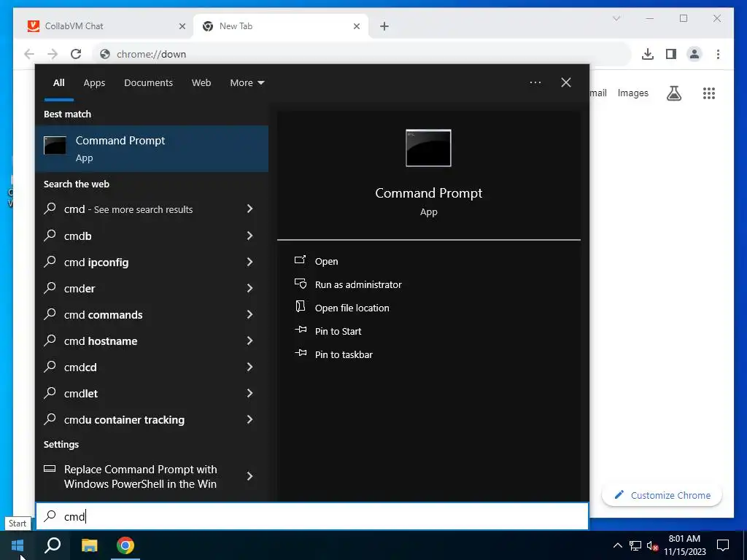The height and width of the screenshot is (560, 747).
Task: Expand the 'cmd - See more search results' arrow
Action: (x=249, y=209)
